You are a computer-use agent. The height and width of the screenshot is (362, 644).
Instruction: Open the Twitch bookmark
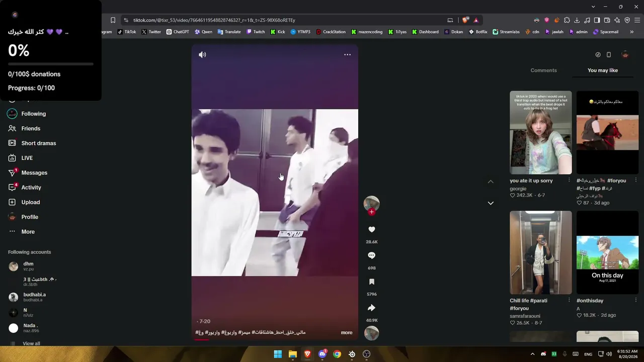[x=256, y=32]
